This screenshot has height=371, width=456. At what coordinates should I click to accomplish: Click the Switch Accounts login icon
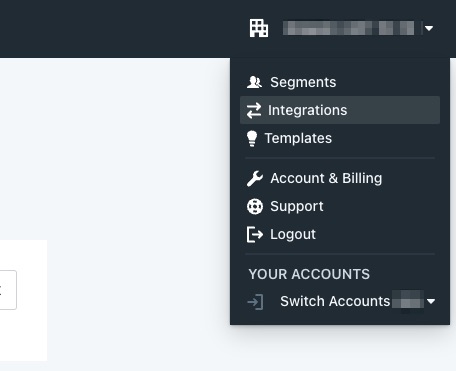(255, 302)
